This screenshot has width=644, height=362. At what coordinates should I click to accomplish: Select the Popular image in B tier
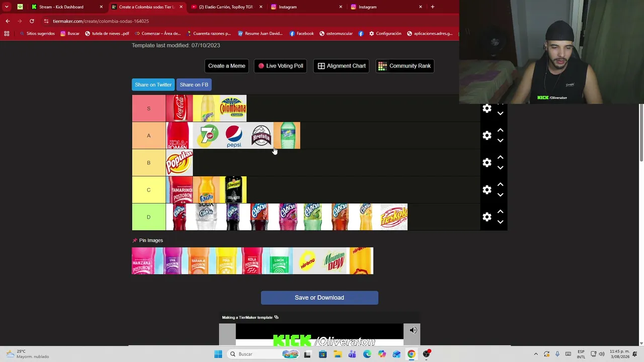[x=179, y=163]
